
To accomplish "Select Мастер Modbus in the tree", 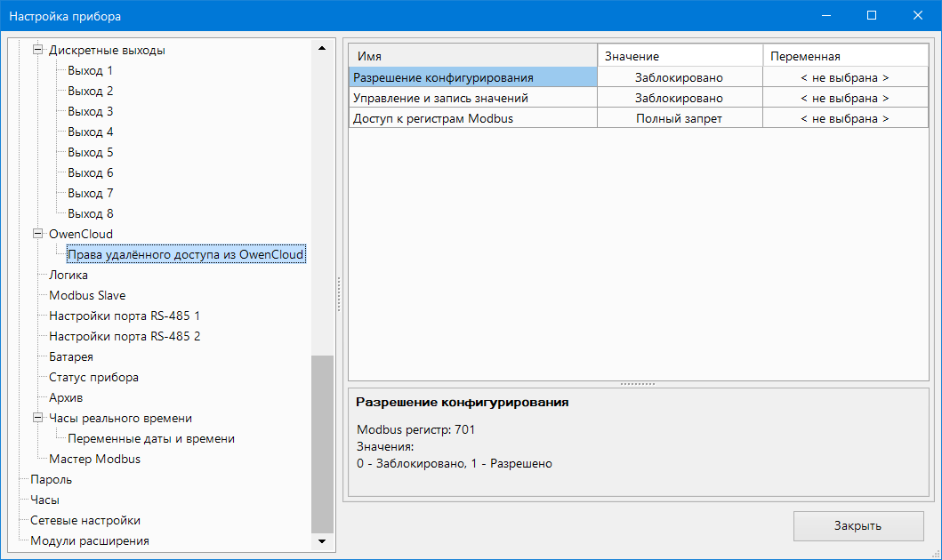I will (94, 460).
